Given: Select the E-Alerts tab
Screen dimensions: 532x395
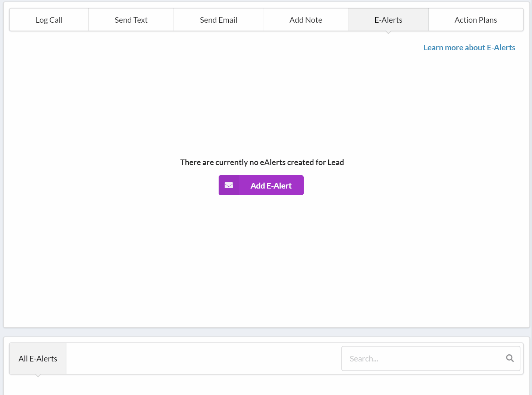Looking at the screenshot, I should (x=388, y=20).
